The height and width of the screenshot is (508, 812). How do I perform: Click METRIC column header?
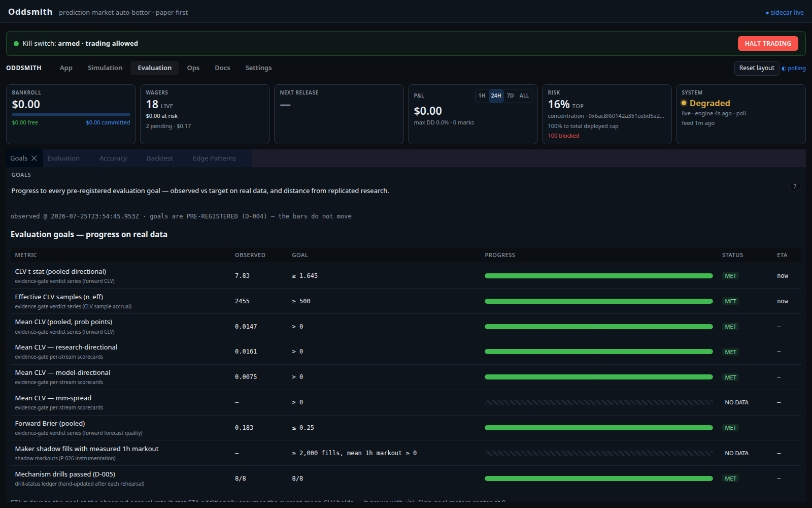[x=26, y=256]
